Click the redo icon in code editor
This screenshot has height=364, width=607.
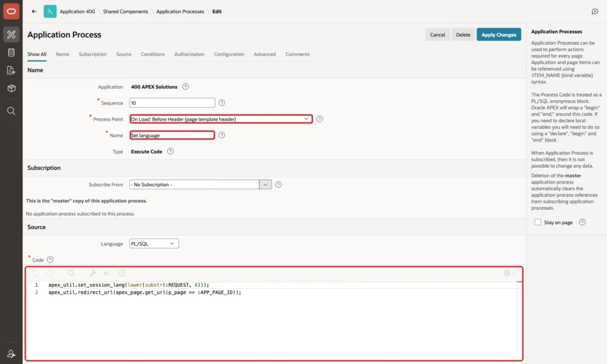coord(50,273)
